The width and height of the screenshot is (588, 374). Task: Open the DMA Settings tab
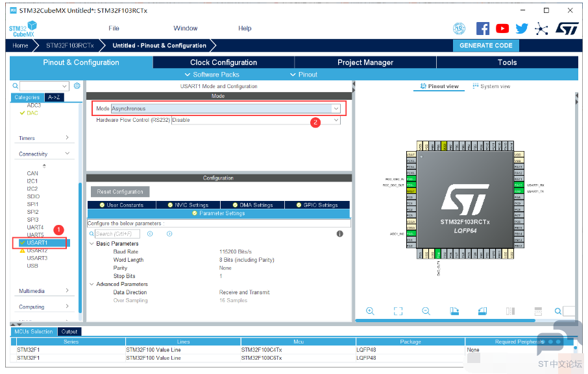tap(252, 205)
